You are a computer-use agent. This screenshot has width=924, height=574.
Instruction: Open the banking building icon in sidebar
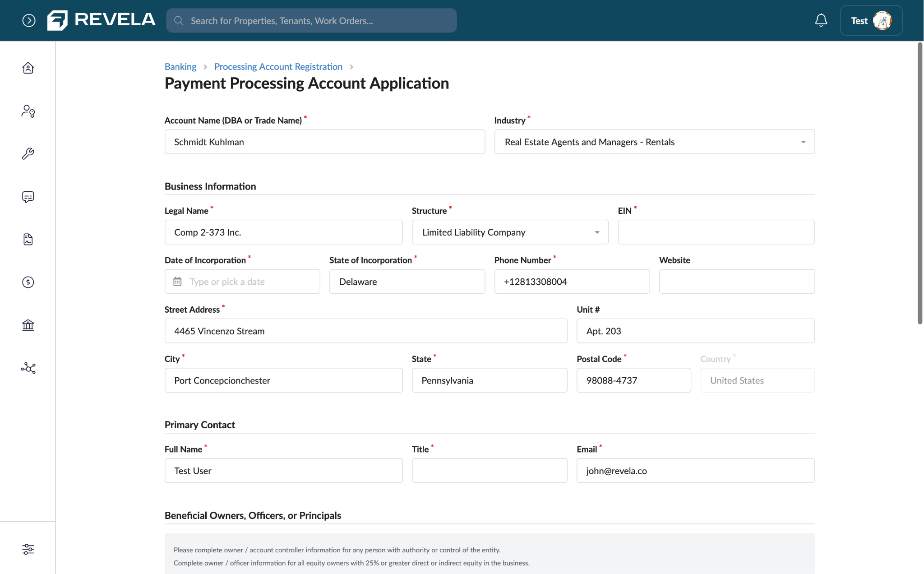pyautogui.click(x=28, y=325)
